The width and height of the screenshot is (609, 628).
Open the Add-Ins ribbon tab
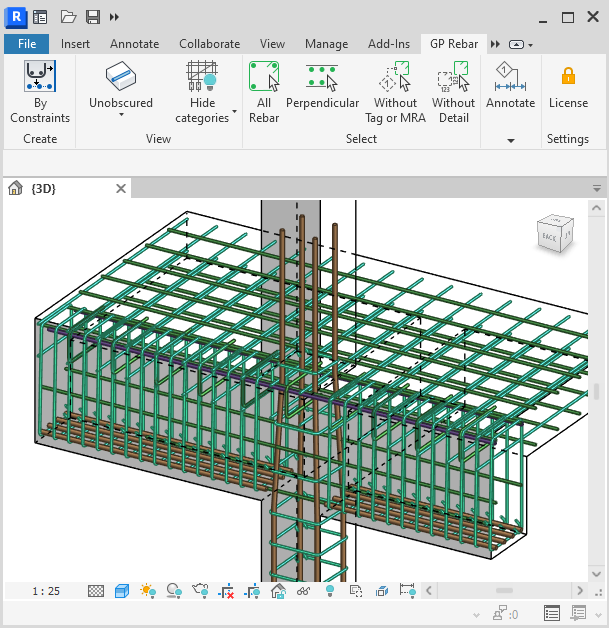389,44
